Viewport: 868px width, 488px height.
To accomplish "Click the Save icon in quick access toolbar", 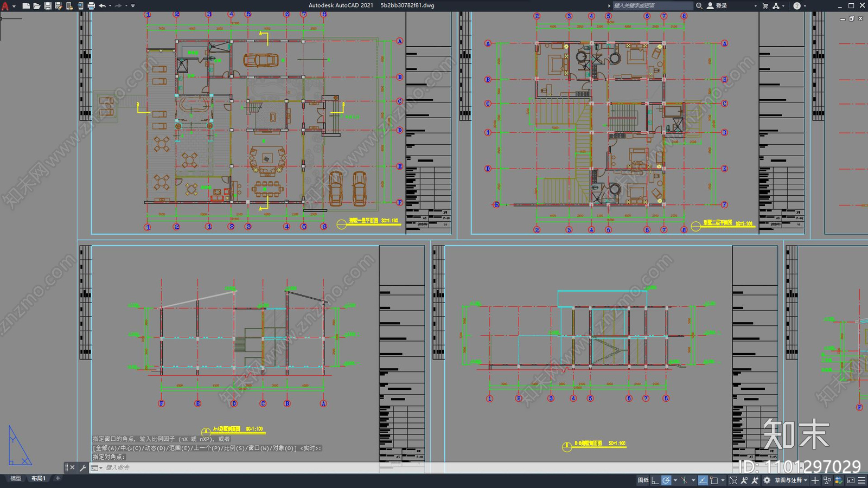I will click(48, 6).
